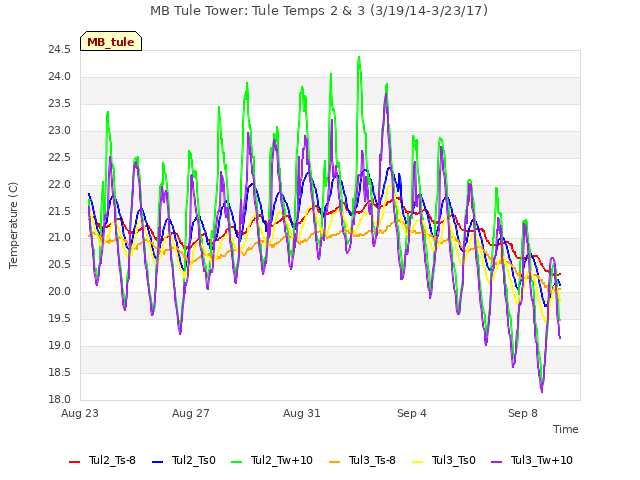Click the Sep 4 x-axis tick label
This screenshot has width=640, height=480.
point(412,413)
